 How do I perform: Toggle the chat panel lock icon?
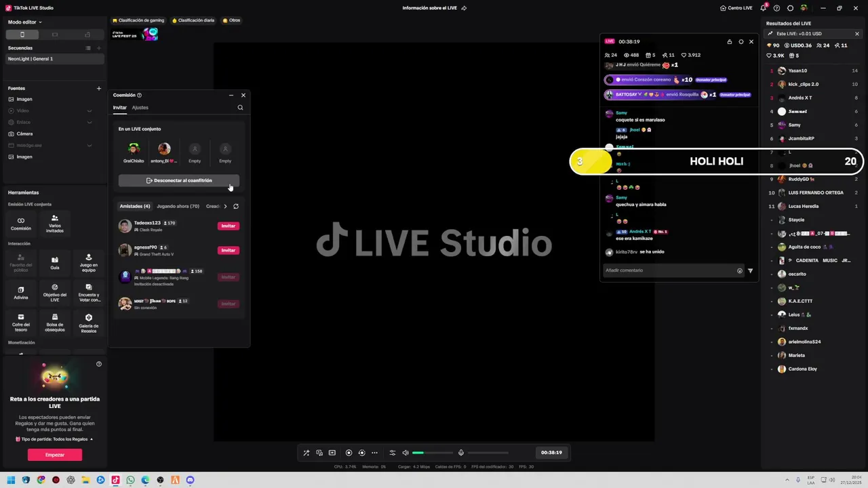730,41
